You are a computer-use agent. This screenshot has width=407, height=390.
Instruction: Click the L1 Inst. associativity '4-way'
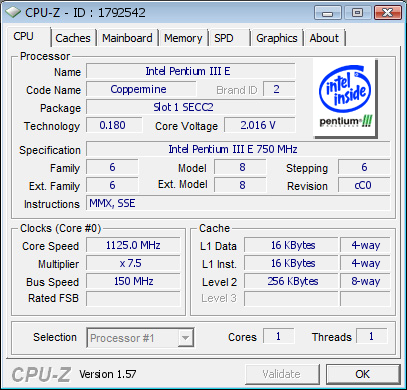[x=365, y=263]
